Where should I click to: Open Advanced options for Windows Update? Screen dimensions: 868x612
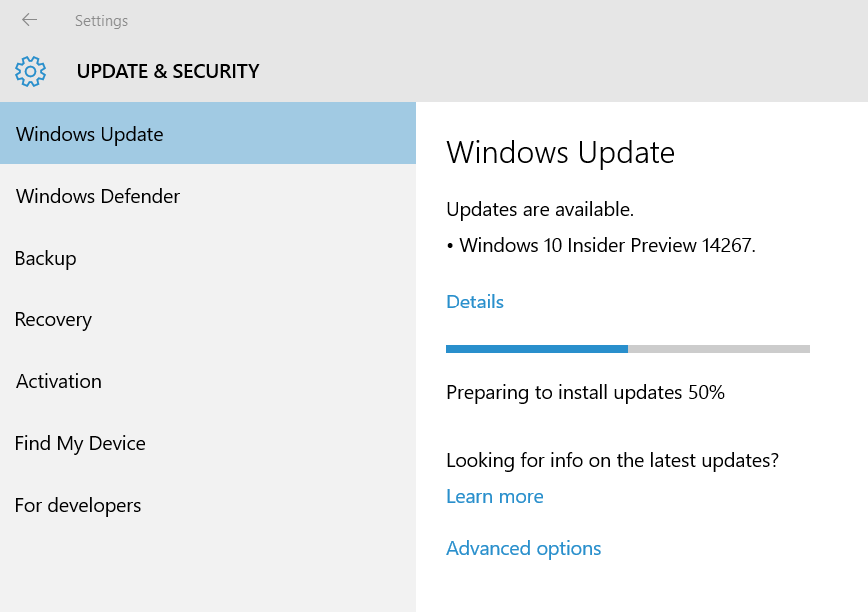524,548
